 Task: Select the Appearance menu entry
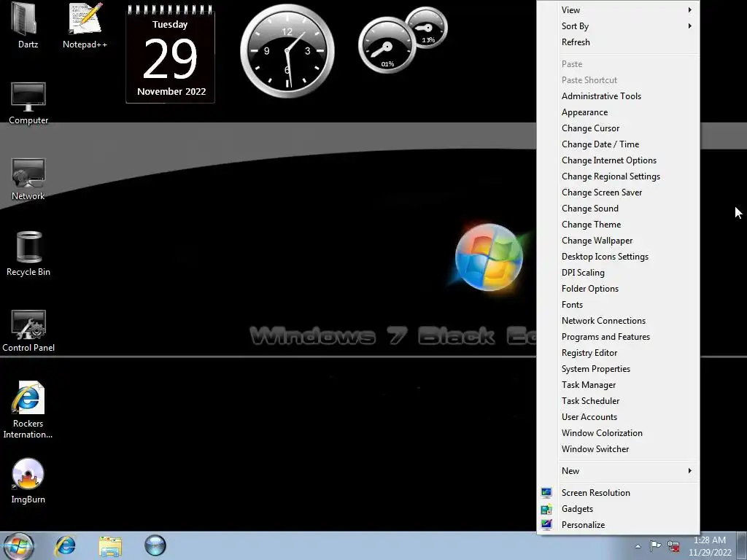619,112
